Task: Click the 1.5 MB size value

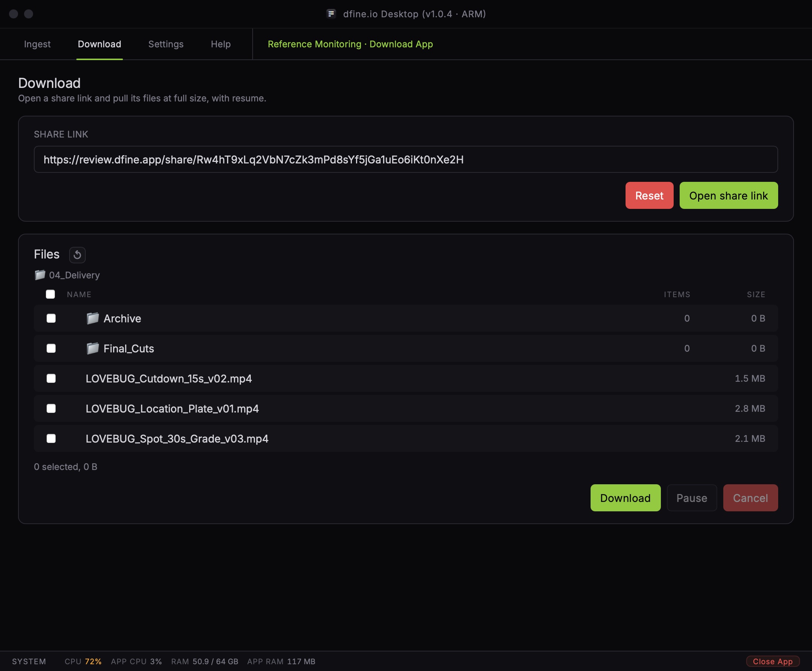Action: tap(750, 378)
